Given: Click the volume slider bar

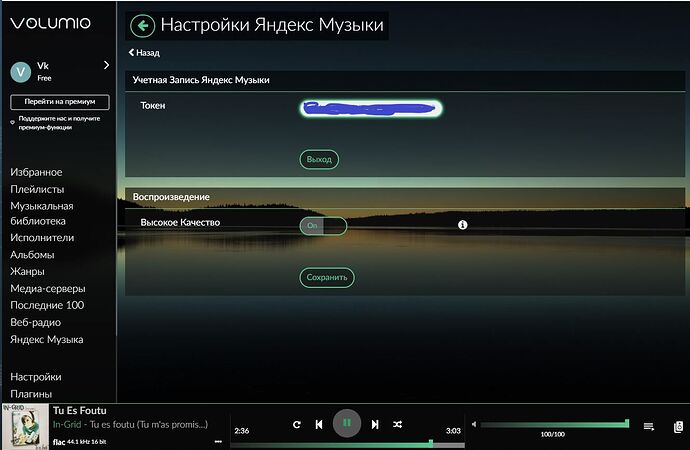Looking at the screenshot, I should click(555, 424).
